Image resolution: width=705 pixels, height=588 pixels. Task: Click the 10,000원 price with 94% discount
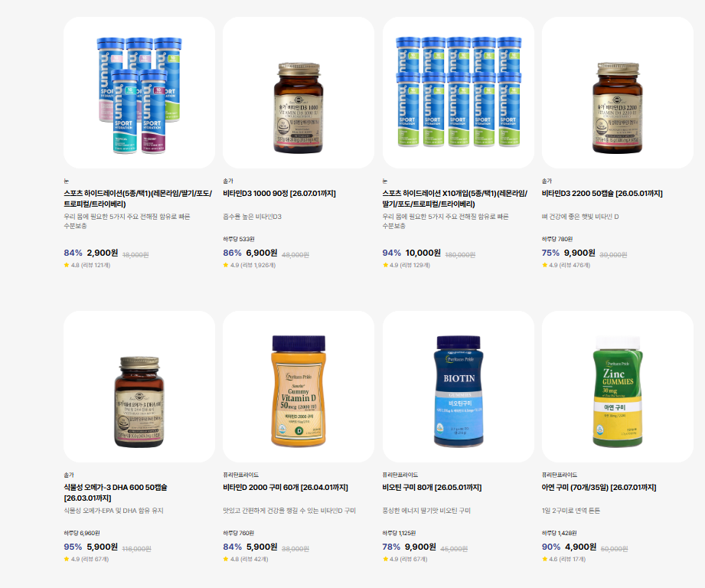(423, 253)
